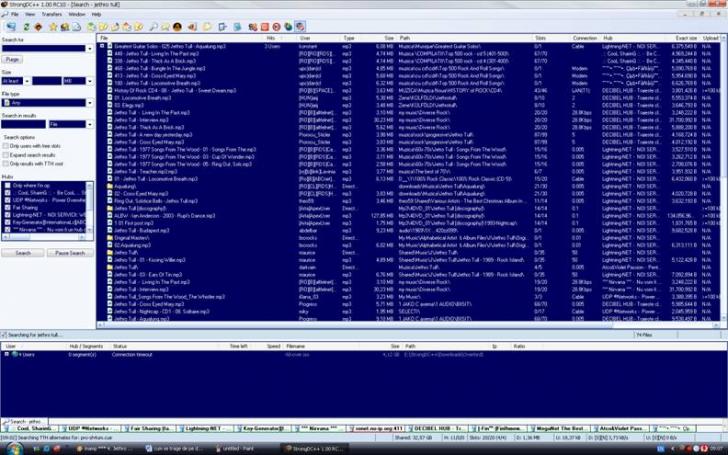Open the Transfers menu
The image size is (728, 455).
(x=49, y=14)
